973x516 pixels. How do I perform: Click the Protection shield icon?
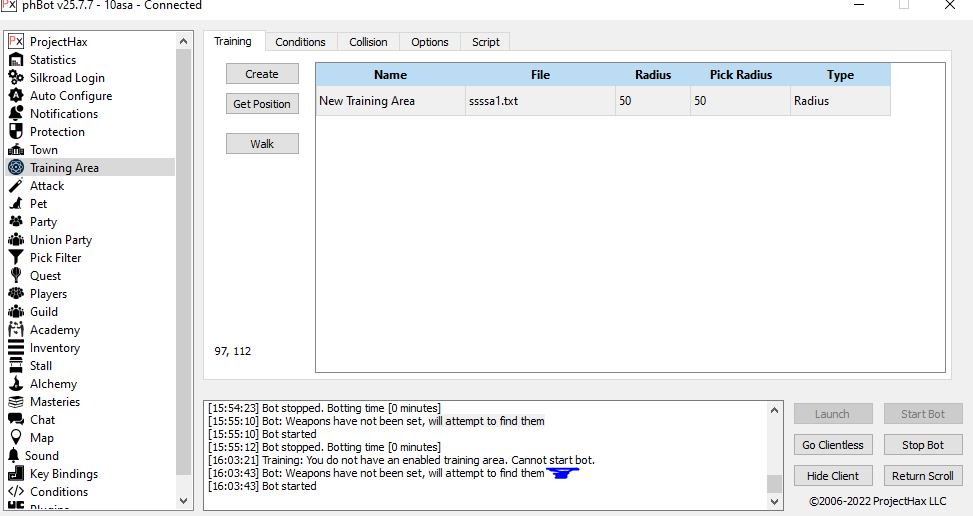(x=16, y=132)
